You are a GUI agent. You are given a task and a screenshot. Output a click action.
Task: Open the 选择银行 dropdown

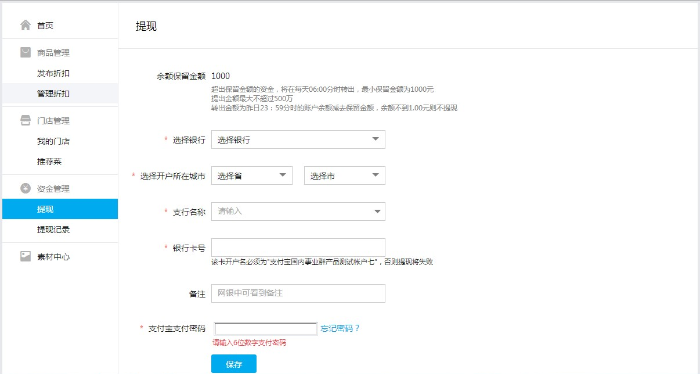click(x=298, y=139)
